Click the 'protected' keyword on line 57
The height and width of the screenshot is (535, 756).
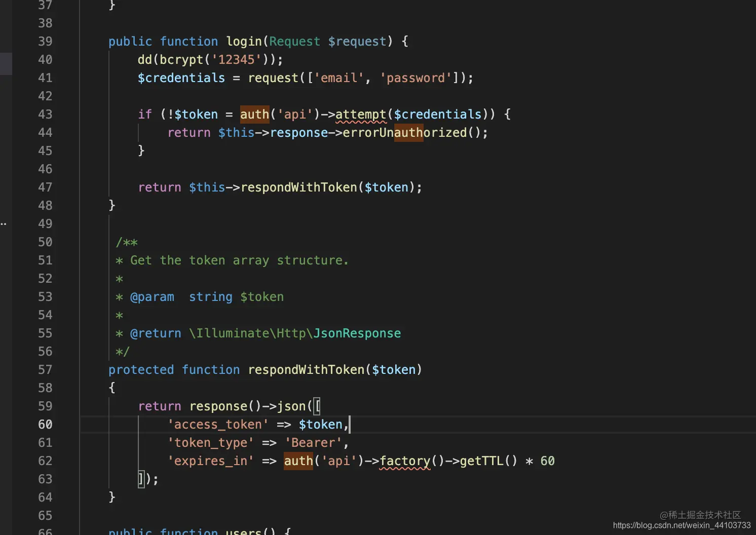(x=141, y=370)
